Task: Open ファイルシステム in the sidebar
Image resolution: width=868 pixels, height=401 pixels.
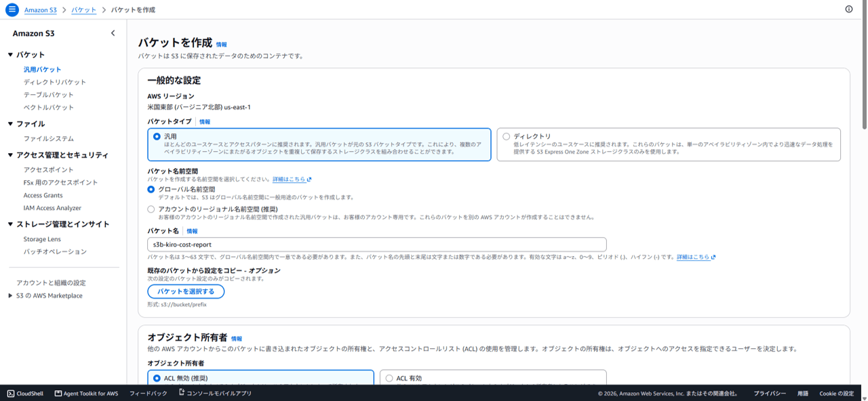Action: point(49,139)
